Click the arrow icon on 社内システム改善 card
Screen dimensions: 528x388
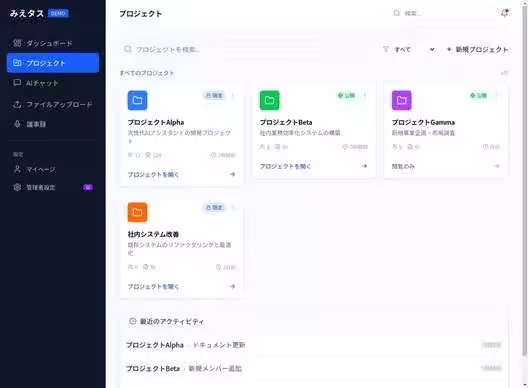(x=232, y=286)
